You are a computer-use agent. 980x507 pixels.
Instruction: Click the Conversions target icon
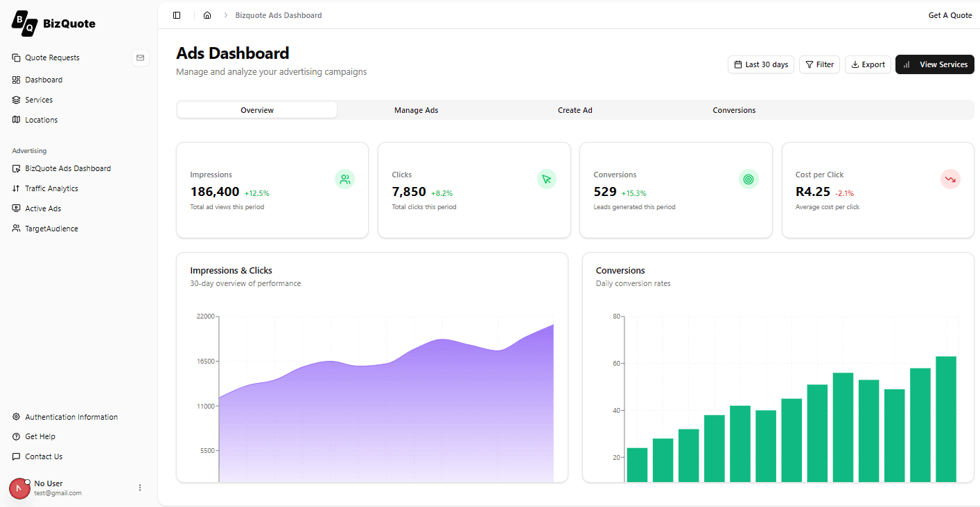(x=748, y=180)
